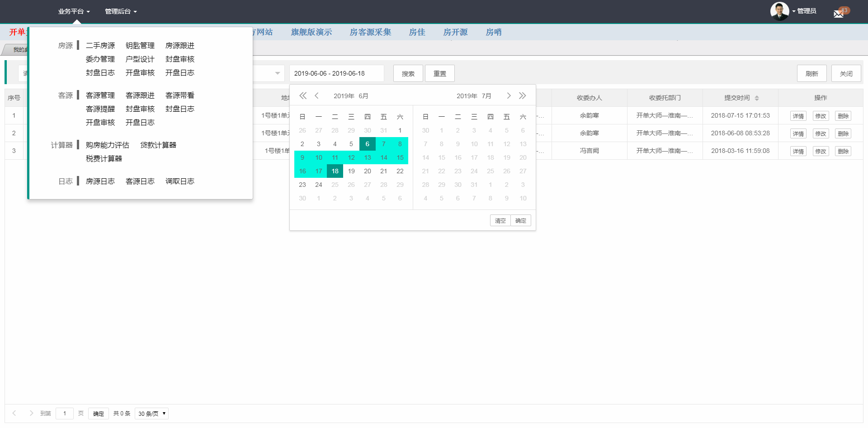Click the administrator avatar picture

[x=779, y=11]
